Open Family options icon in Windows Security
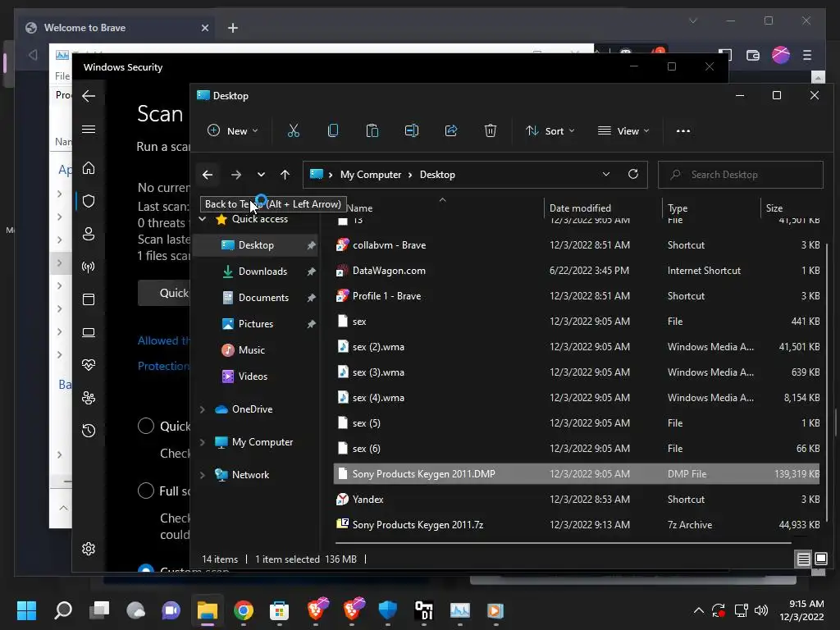The image size is (840, 630). (89, 398)
